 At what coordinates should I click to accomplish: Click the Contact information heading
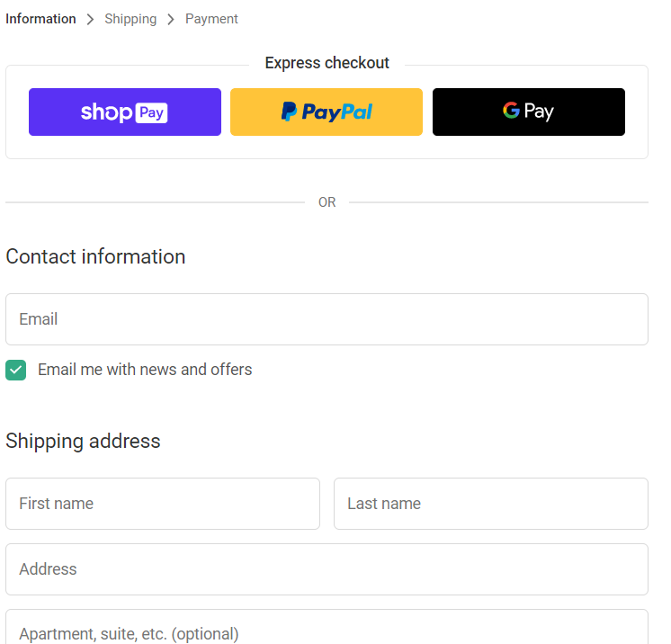95,256
